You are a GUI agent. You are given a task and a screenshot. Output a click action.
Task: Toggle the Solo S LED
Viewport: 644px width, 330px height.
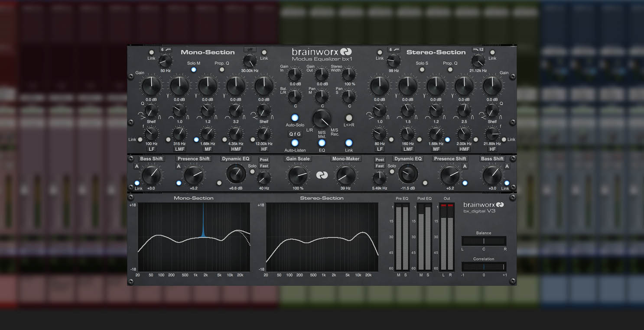tap(422, 69)
